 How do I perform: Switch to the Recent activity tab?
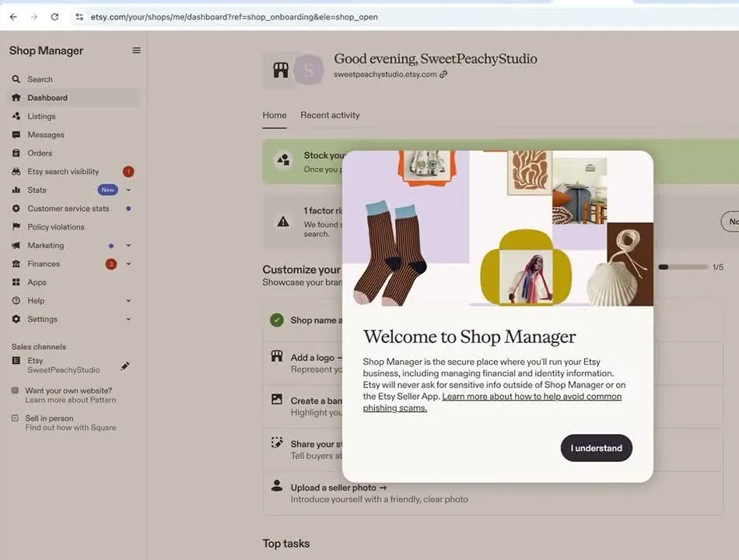pos(330,115)
